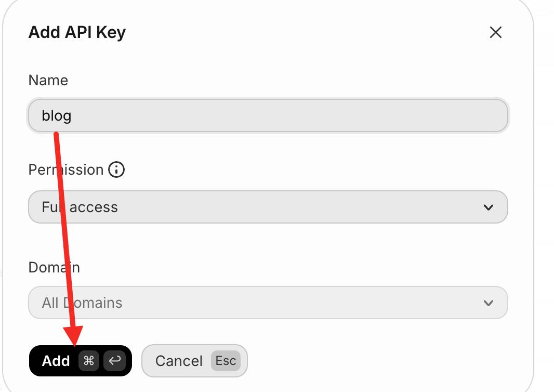Click the "All Domains" placeholder text
The height and width of the screenshot is (392, 554).
(82, 303)
